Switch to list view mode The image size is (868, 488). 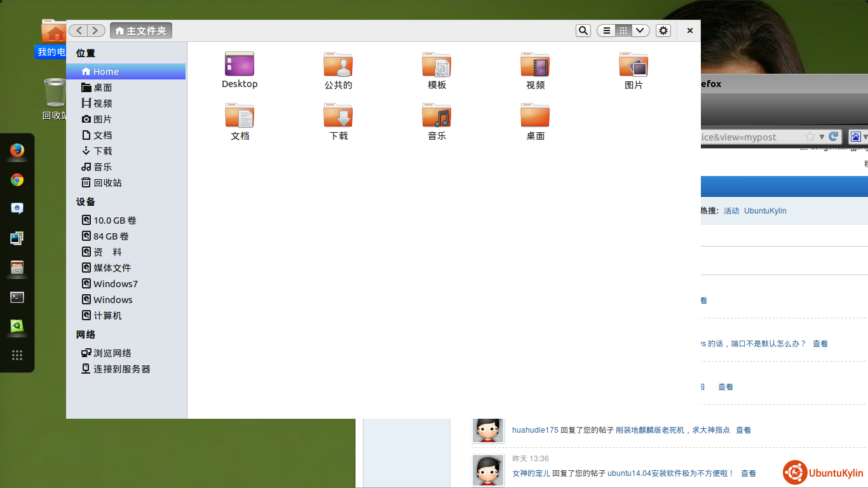click(607, 30)
